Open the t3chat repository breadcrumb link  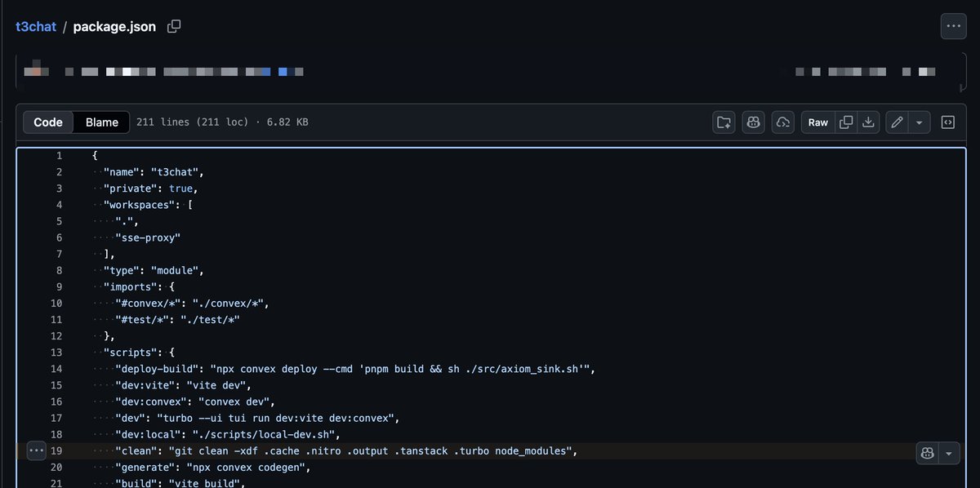(x=36, y=26)
